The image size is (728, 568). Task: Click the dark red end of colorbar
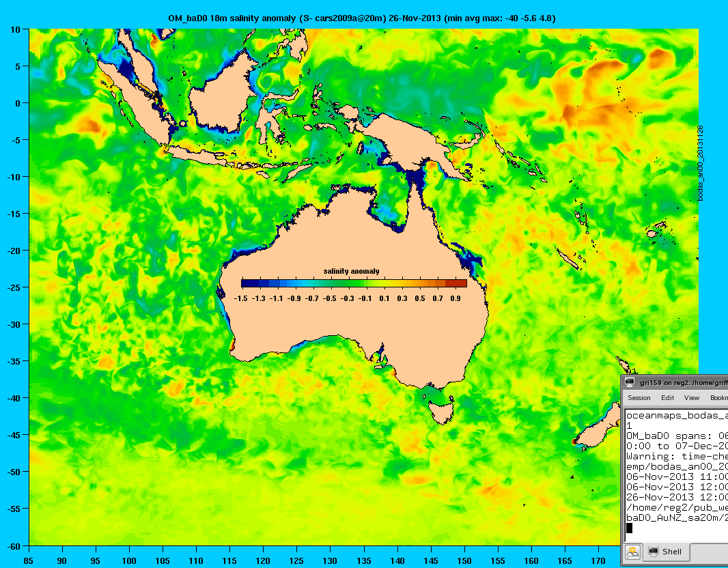point(456,283)
